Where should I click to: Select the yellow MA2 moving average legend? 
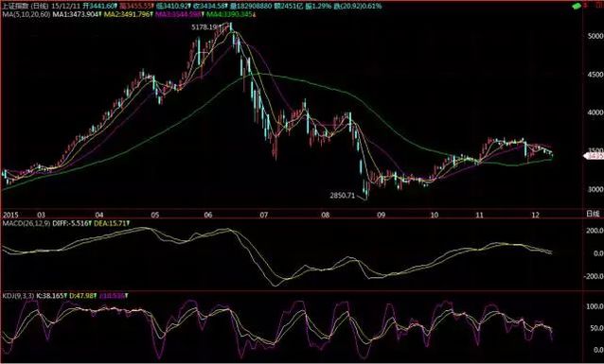[128, 14]
